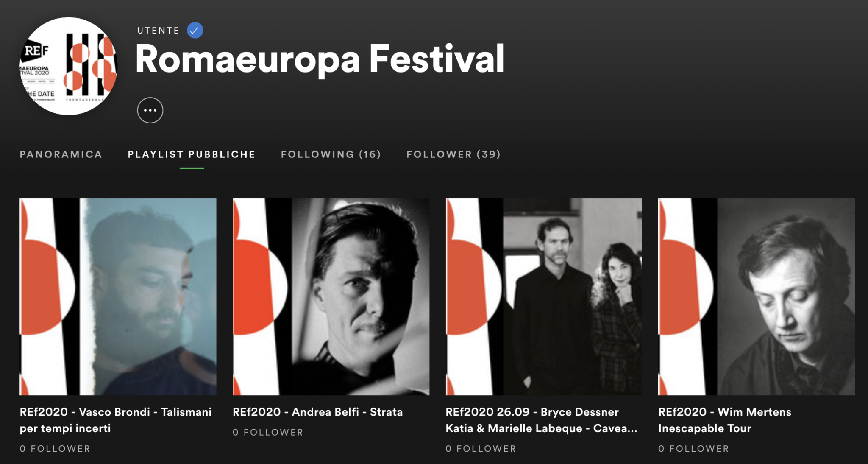
Task: Open the Following (16) tab
Action: point(331,154)
